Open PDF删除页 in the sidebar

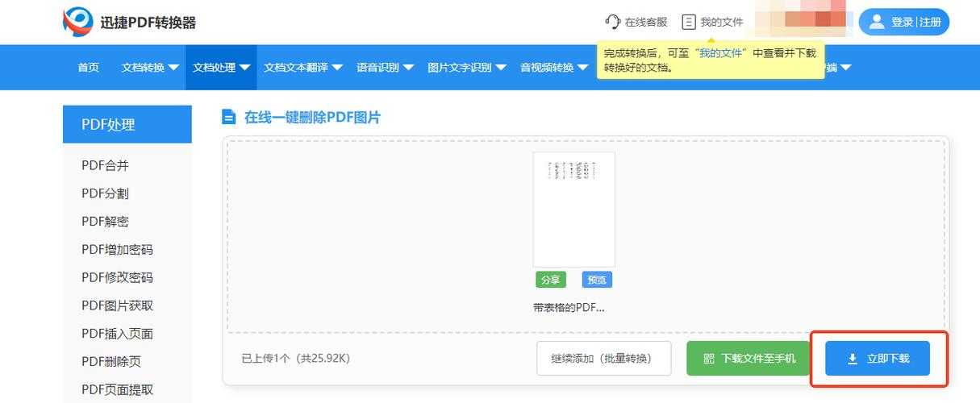pos(111,362)
